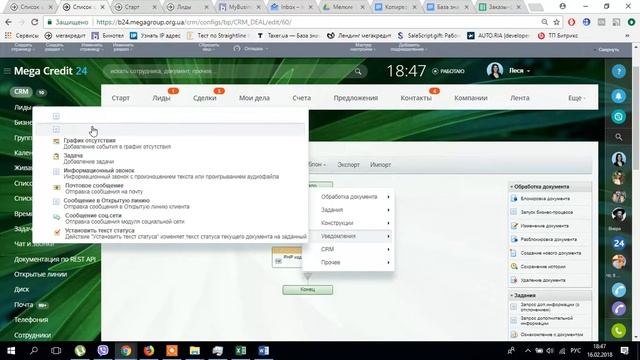Open the 'Старт' CRM tab
Image resolution: width=640 pixels, height=360 pixels.
coord(120,98)
